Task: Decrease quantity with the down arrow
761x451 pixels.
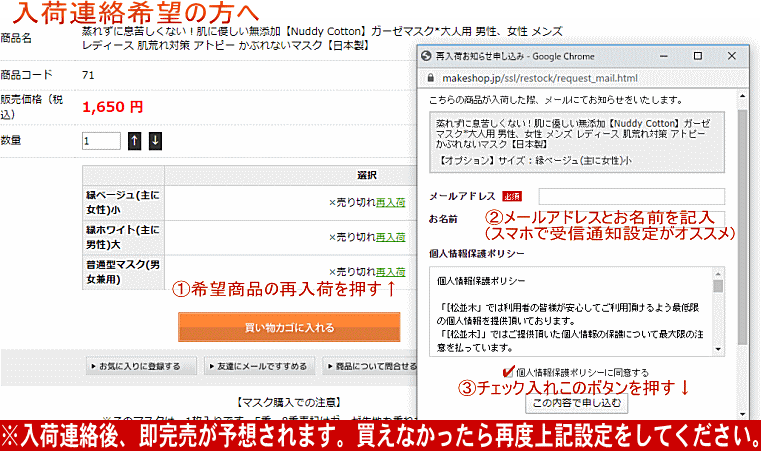Action: tap(155, 141)
